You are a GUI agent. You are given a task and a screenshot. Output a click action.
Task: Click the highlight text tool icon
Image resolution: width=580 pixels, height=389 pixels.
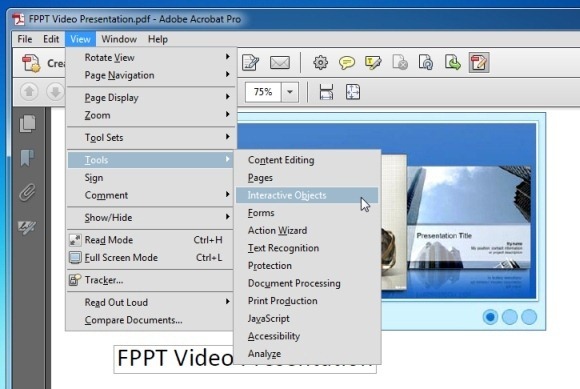point(373,63)
